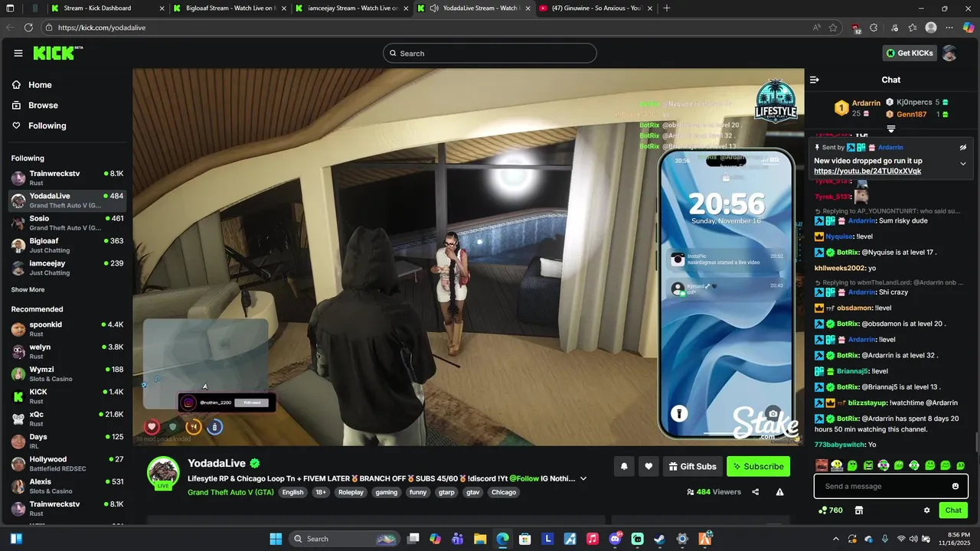Click the Windows Start button
Image resolution: width=980 pixels, height=551 pixels.
point(276,539)
